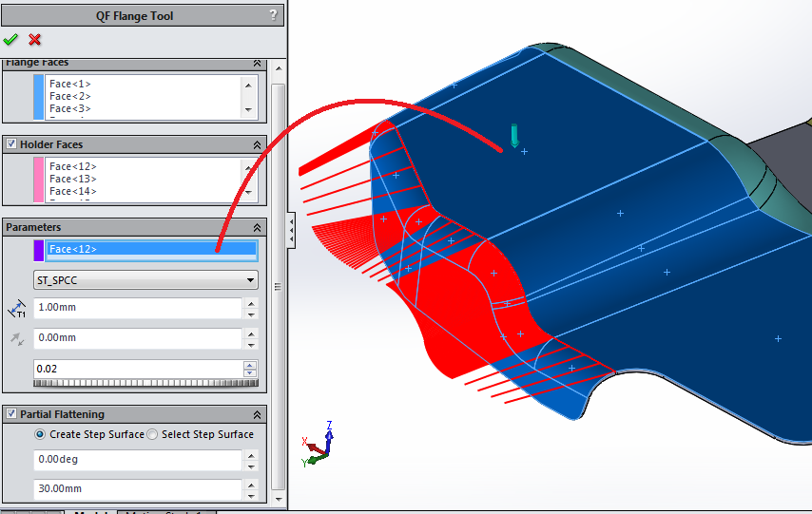The image size is (812, 514).
Task: Select Face<2> in Flange Faces list
Action: (70, 96)
